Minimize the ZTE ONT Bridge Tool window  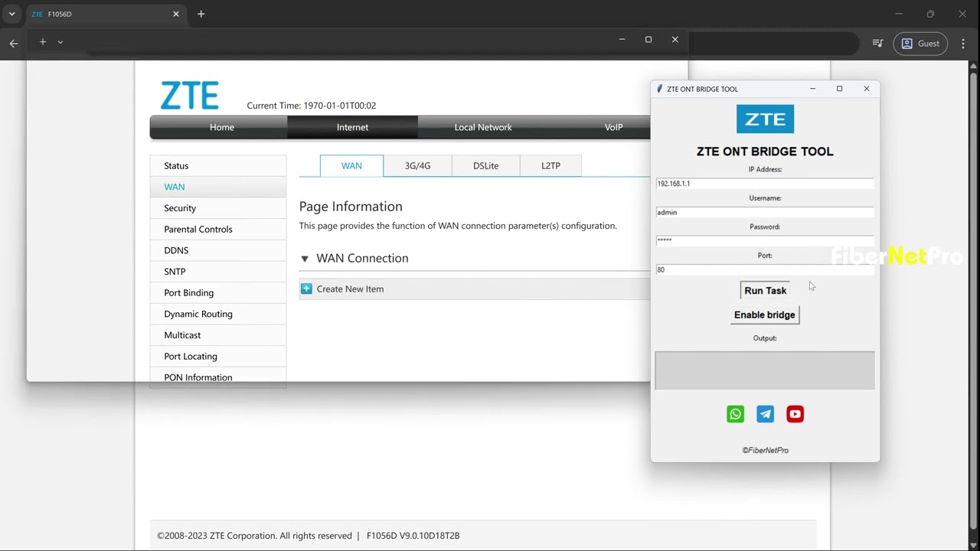pos(813,89)
